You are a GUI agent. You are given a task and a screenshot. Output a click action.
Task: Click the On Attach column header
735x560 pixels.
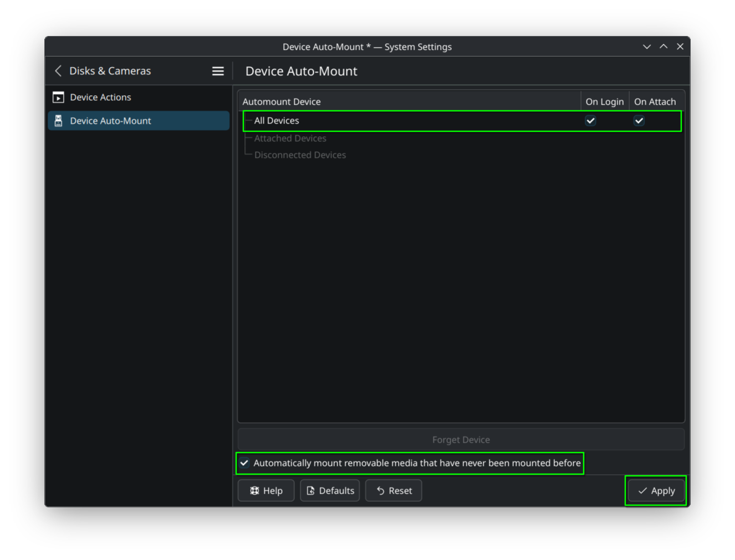(656, 101)
